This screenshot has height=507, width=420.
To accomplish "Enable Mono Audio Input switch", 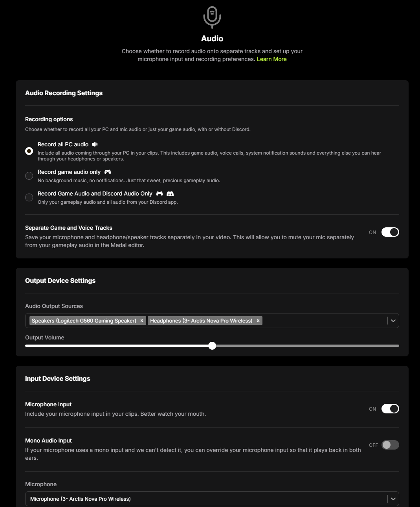I will point(390,445).
